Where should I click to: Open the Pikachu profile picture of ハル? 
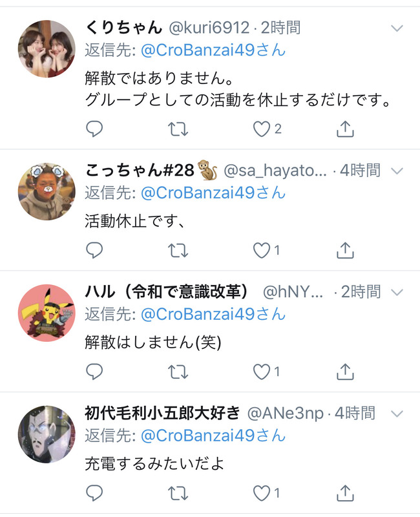[x=47, y=313]
